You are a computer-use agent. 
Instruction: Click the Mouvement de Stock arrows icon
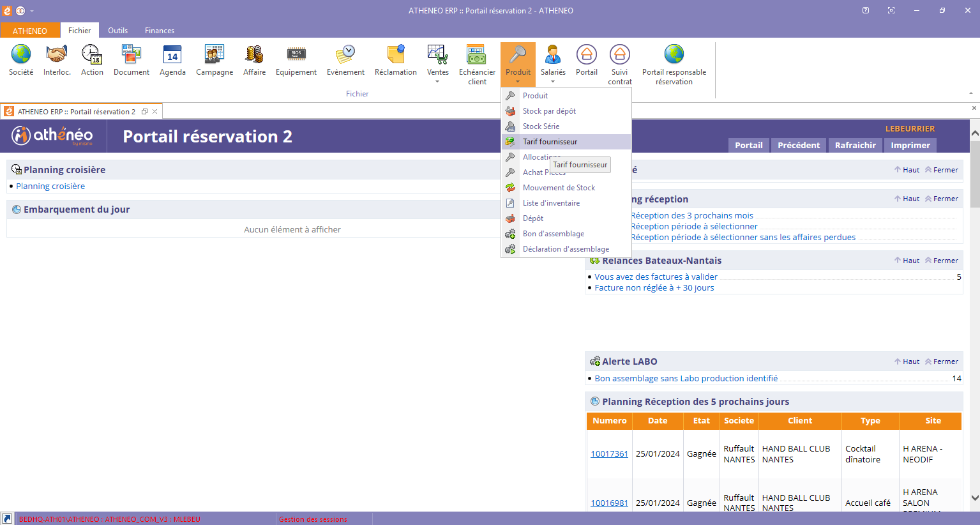coord(510,188)
